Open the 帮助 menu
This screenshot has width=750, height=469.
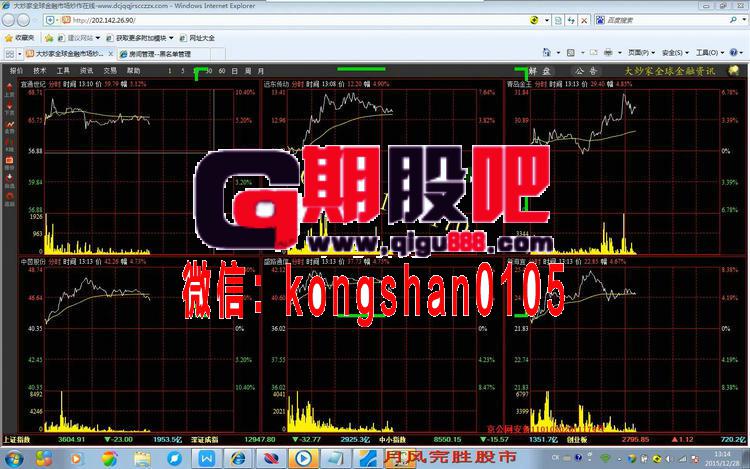pos(133,71)
